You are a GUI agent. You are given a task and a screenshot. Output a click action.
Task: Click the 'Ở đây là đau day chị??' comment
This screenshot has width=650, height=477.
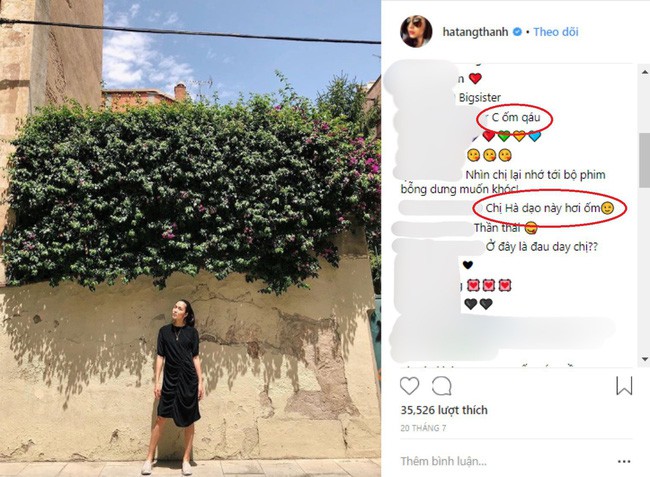[x=542, y=247]
